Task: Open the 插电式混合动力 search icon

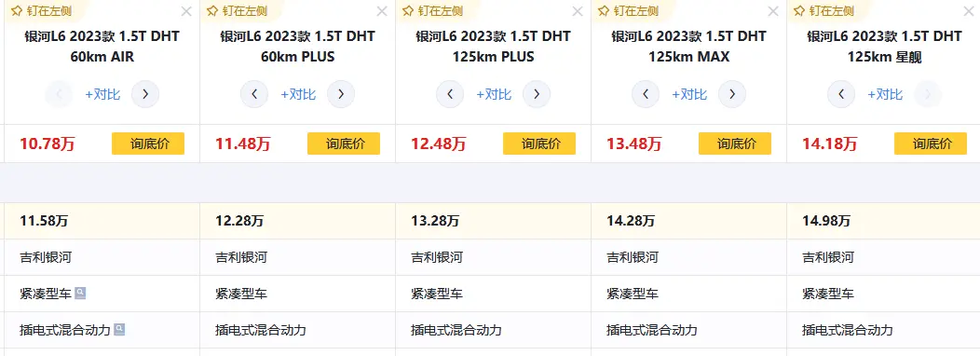Action: [x=119, y=329]
